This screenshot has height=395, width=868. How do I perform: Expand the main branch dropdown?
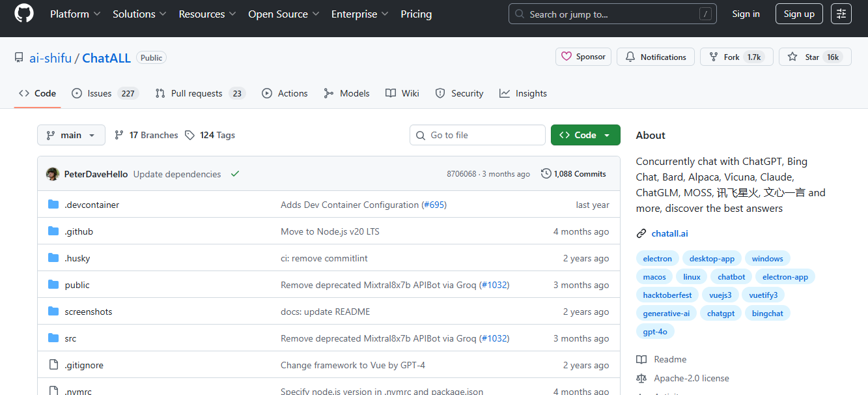click(x=71, y=135)
